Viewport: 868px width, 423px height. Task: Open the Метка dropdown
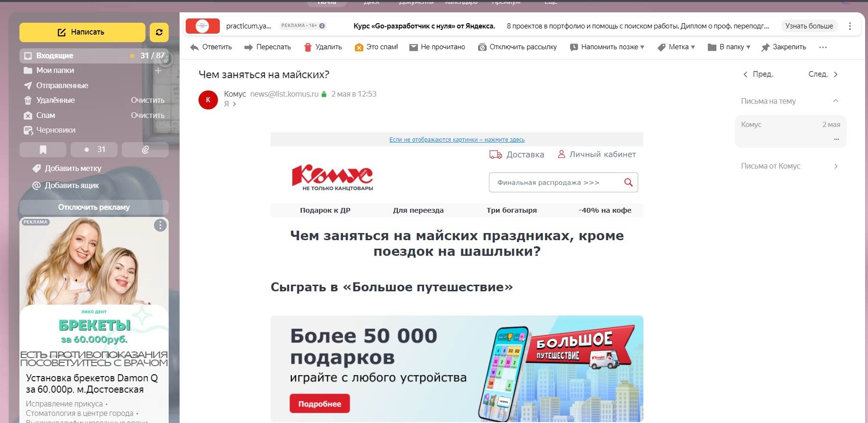[x=676, y=47]
